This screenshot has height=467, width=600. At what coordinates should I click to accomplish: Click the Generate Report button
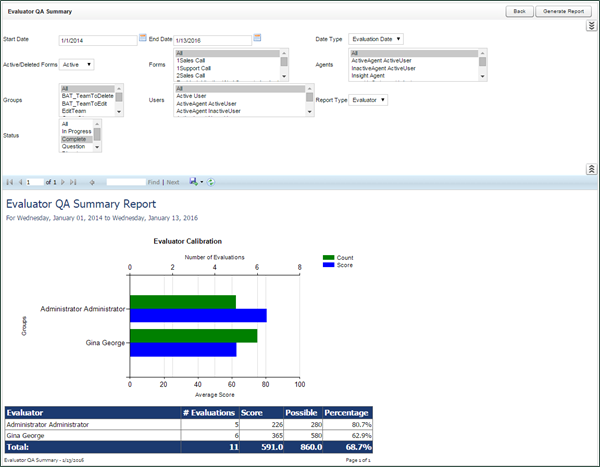[x=561, y=10]
